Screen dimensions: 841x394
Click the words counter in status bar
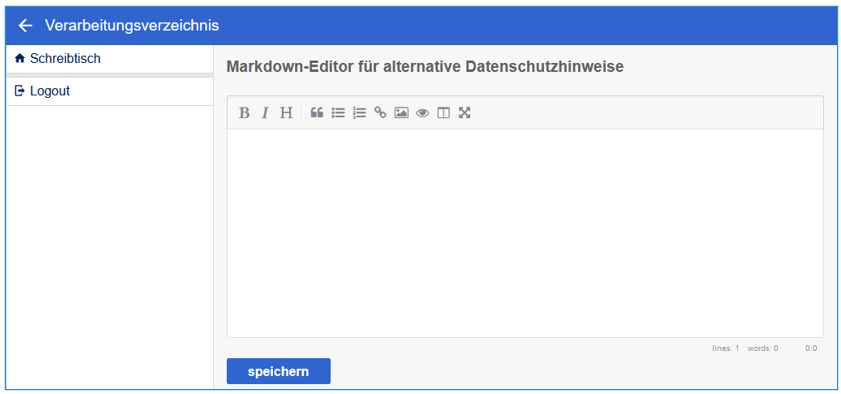pyautogui.click(x=763, y=348)
